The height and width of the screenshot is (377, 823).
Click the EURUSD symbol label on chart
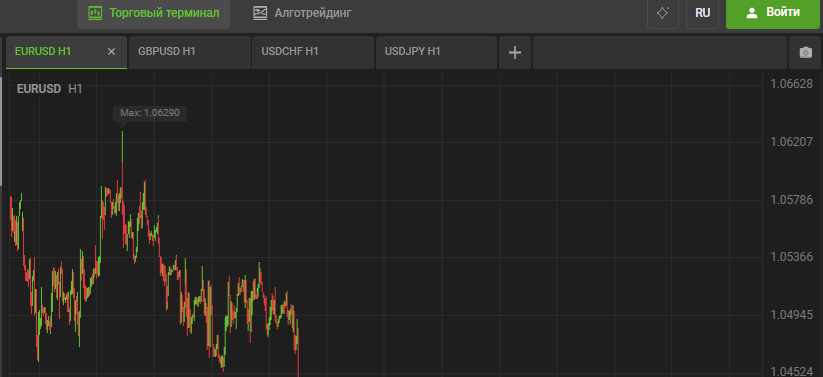click(x=39, y=89)
